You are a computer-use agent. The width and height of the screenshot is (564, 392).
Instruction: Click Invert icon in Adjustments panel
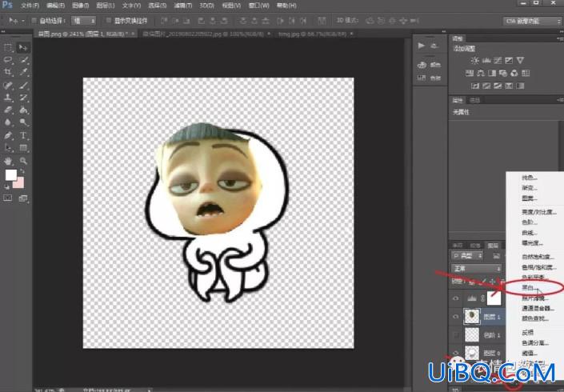[475, 86]
